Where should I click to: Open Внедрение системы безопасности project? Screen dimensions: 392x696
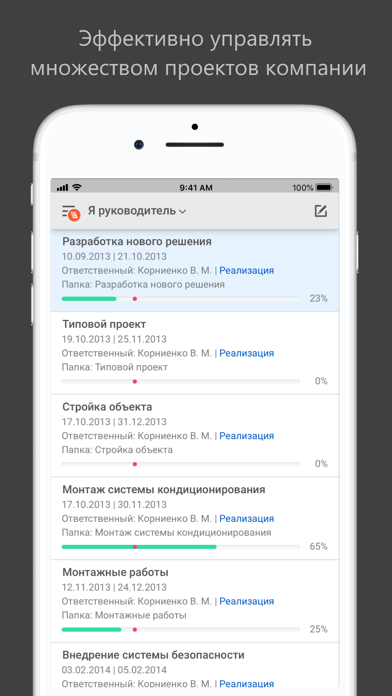(195, 666)
